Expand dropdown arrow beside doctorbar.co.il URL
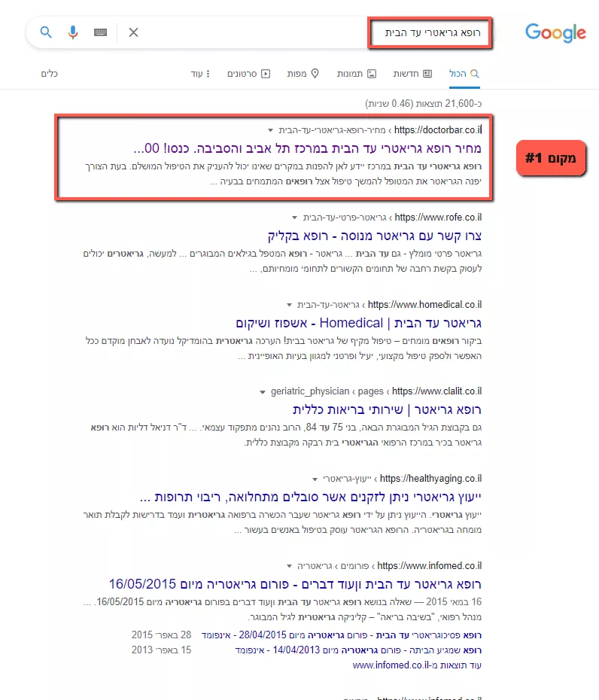The width and height of the screenshot is (599, 700). coord(270,130)
